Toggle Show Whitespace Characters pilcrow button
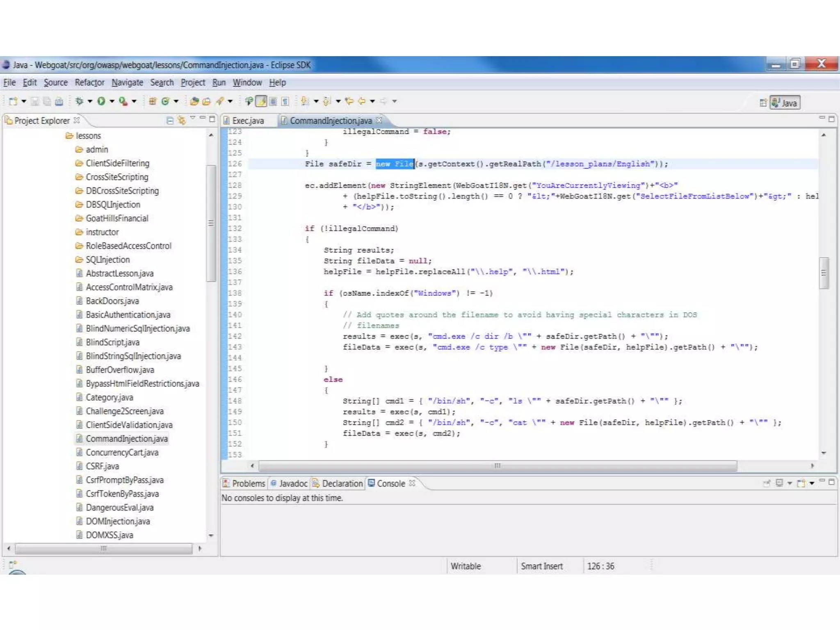 click(285, 101)
